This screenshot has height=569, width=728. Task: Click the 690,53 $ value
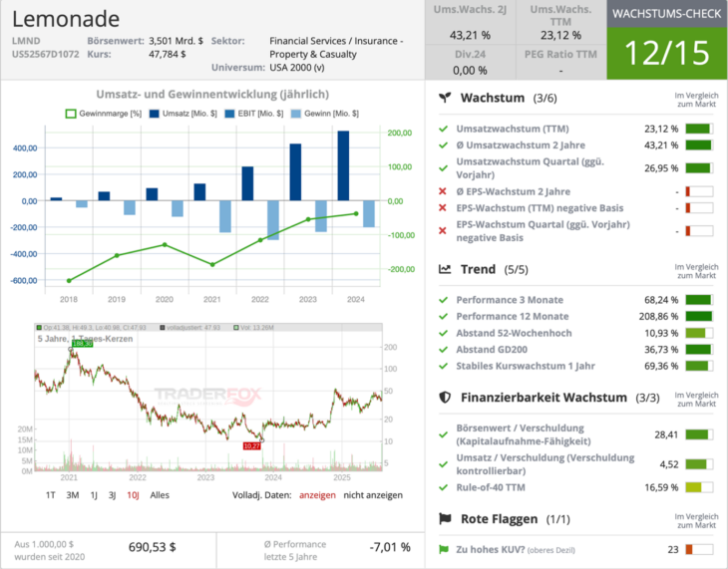tap(153, 547)
